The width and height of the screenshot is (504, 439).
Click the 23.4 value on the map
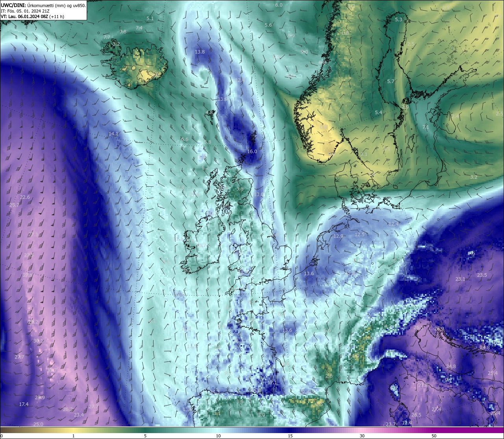point(79,415)
